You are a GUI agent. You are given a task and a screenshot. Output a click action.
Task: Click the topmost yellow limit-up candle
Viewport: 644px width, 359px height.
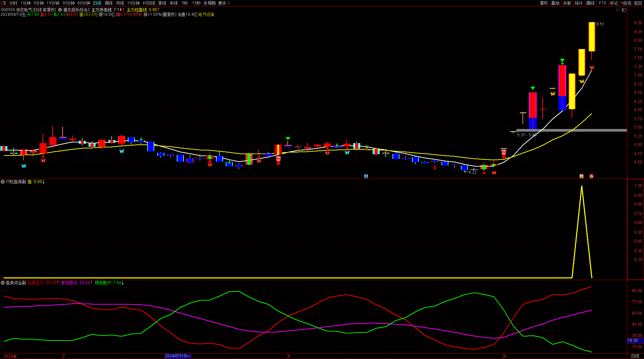click(592, 37)
